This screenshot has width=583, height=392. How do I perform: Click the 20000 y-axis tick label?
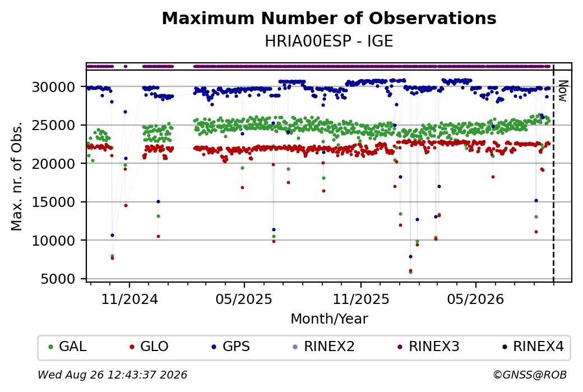54,164
